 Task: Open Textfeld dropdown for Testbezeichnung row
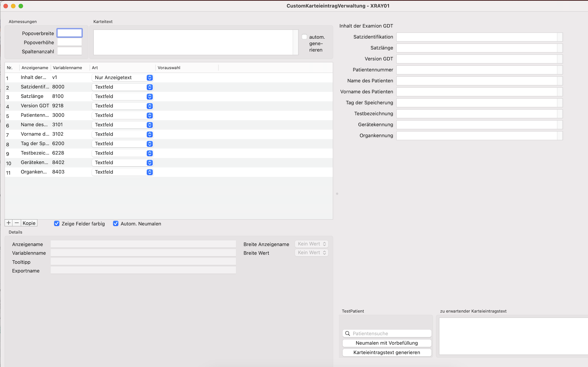coord(123,153)
